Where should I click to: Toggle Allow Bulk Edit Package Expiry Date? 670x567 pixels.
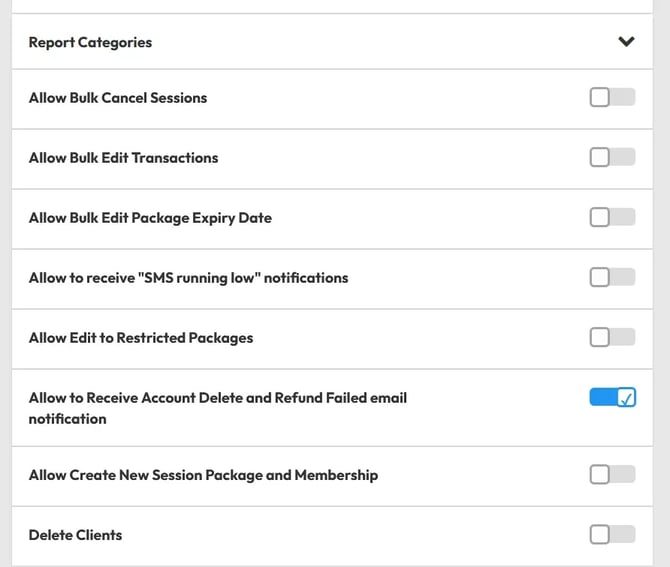coord(612,217)
